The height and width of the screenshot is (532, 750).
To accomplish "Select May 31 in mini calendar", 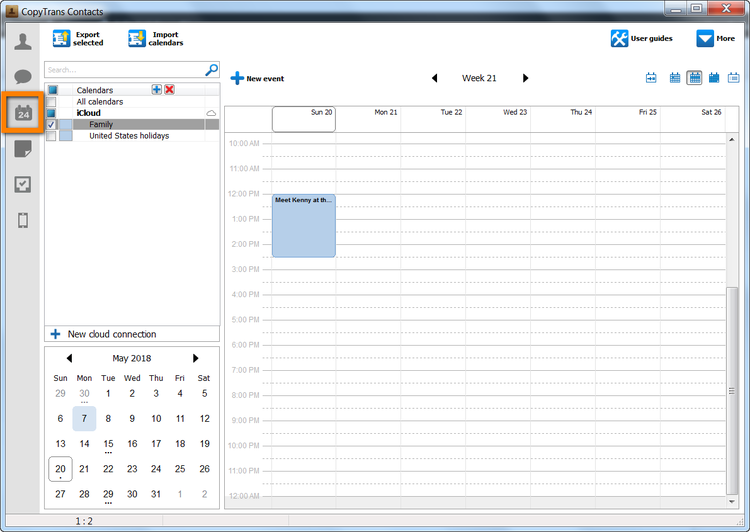I will click(156, 494).
